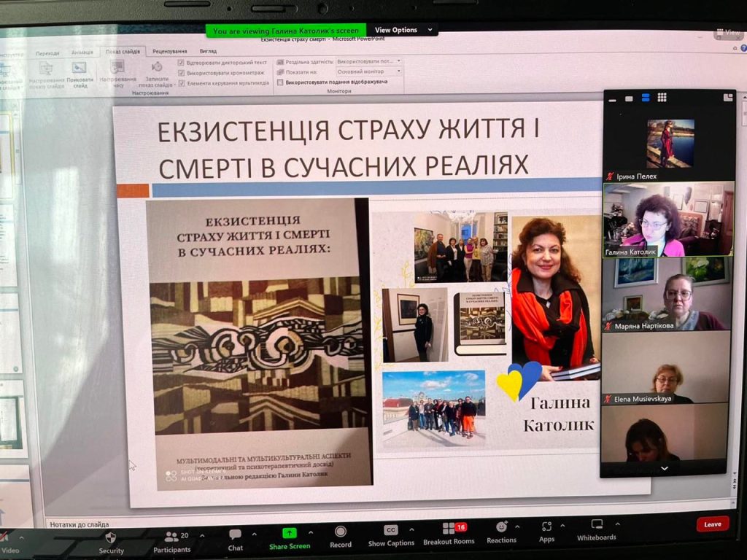Viewport: 747px width, 560px height.
Task: Click Elena Musievskaya participant video tile
Action: [665, 367]
